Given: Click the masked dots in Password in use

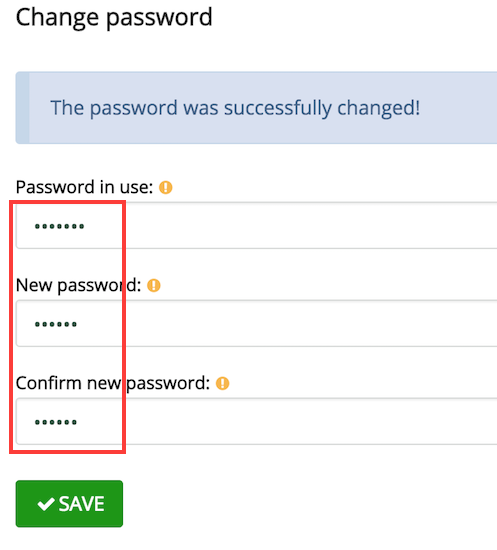Looking at the screenshot, I should (59, 226).
